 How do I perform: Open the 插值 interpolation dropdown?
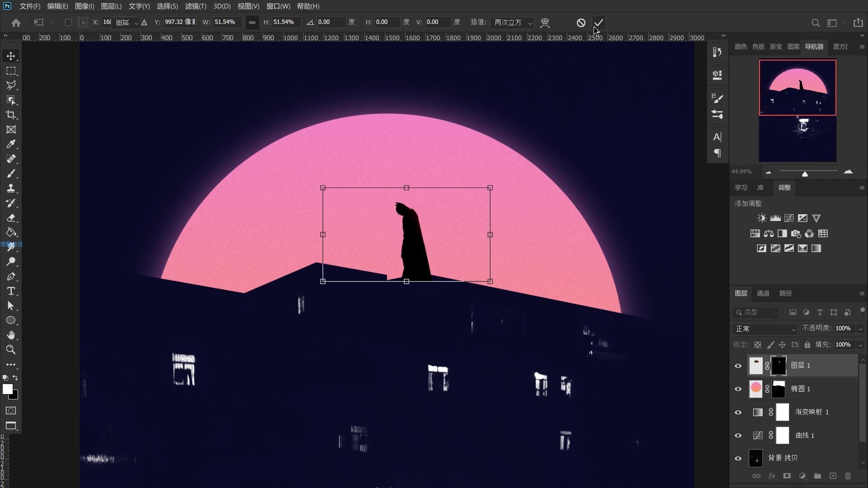[x=512, y=22]
